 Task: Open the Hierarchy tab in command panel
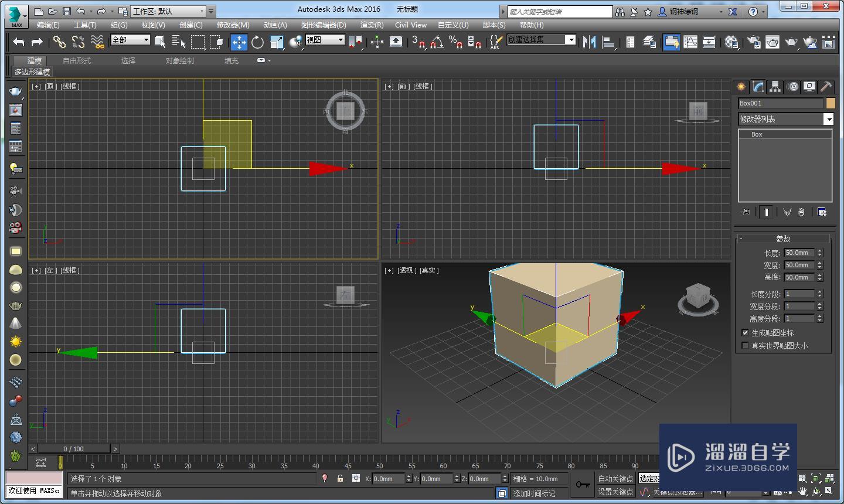tap(775, 87)
